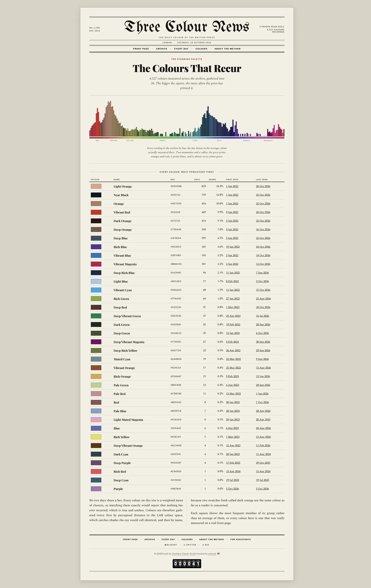Screen dimensions: 371x588
Task: Click the DAYS column header
Action: pyautogui.click(x=197, y=179)
